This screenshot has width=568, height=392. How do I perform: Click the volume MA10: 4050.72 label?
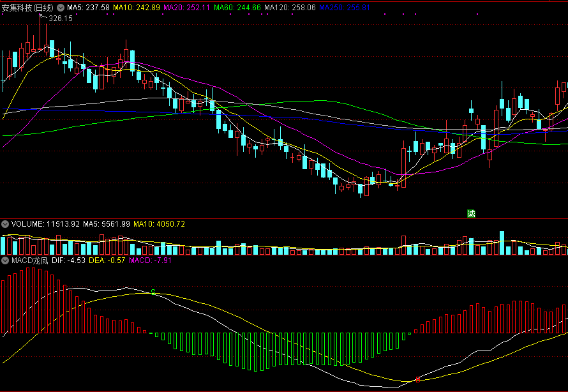coord(159,224)
